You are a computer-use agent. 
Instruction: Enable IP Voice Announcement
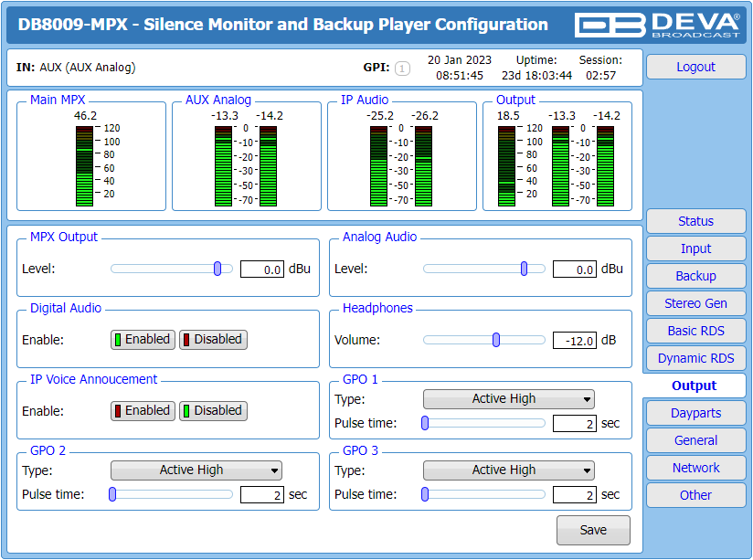[x=143, y=410]
